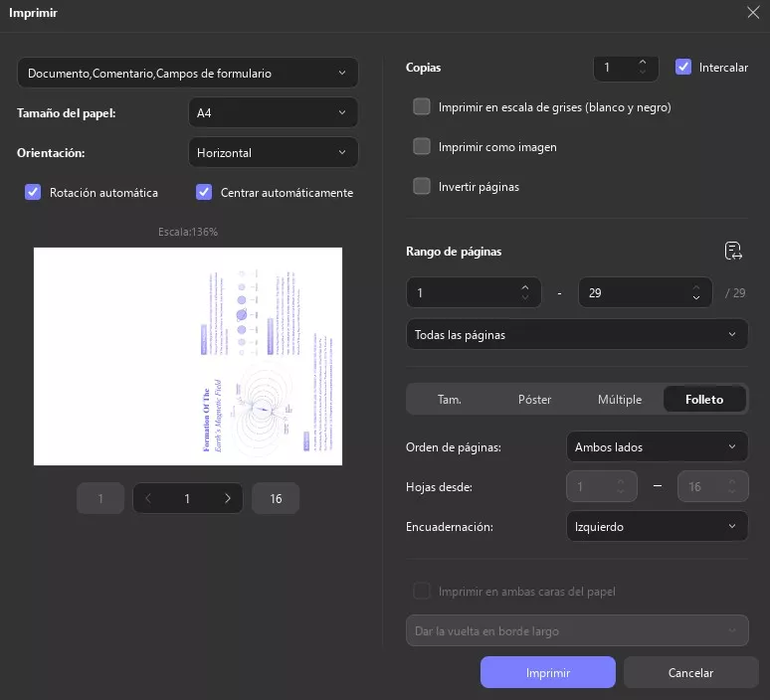Screen dimensions: 770x700
Task: Switch to the Múltiple tab
Action: tap(619, 399)
